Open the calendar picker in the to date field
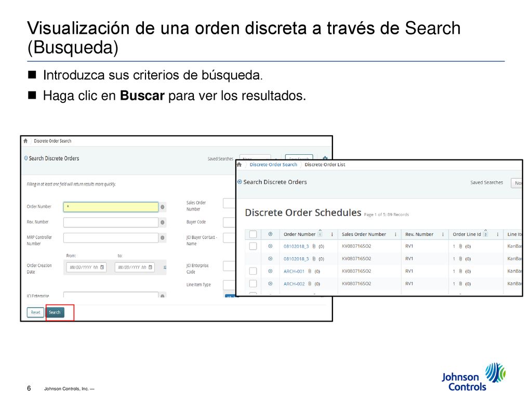The height and width of the screenshot is (399, 532). point(150,268)
